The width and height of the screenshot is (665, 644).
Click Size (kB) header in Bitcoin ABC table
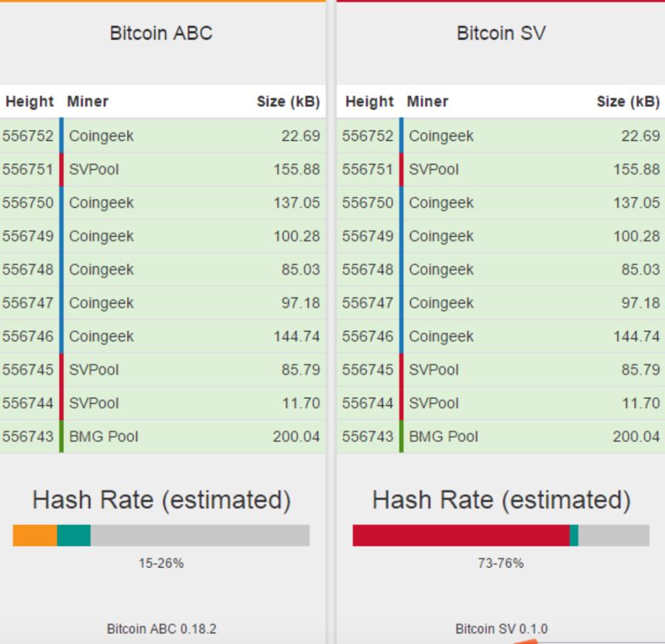(288, 102)
